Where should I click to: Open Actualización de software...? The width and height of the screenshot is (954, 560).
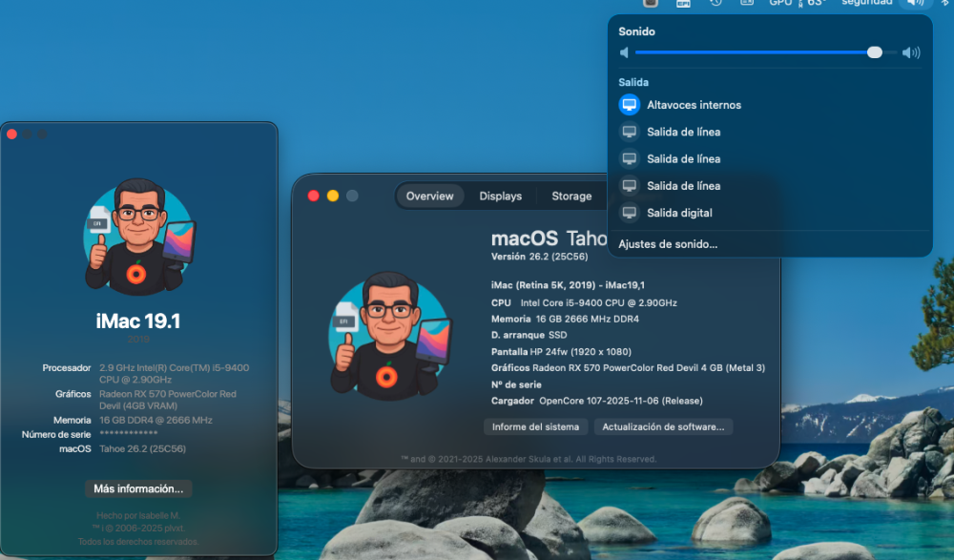663,426
